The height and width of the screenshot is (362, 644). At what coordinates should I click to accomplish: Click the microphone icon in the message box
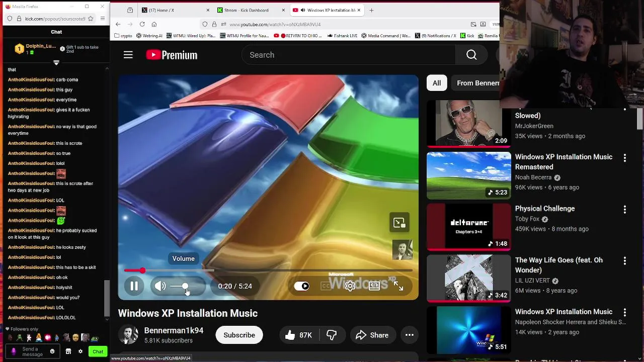(14, 351)
